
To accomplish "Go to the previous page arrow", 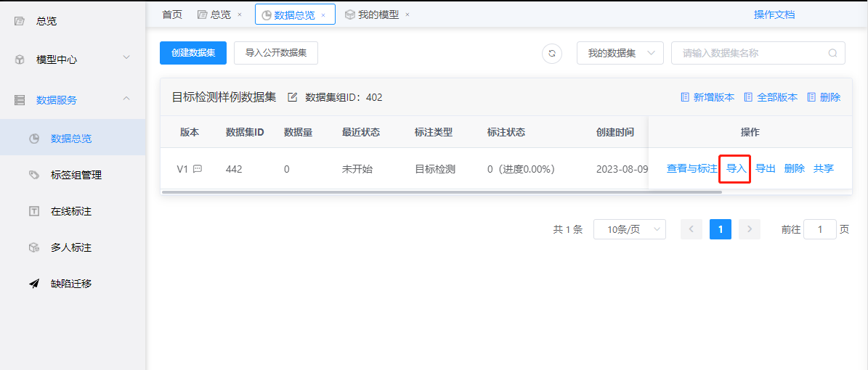I will [x=691, y=229].
